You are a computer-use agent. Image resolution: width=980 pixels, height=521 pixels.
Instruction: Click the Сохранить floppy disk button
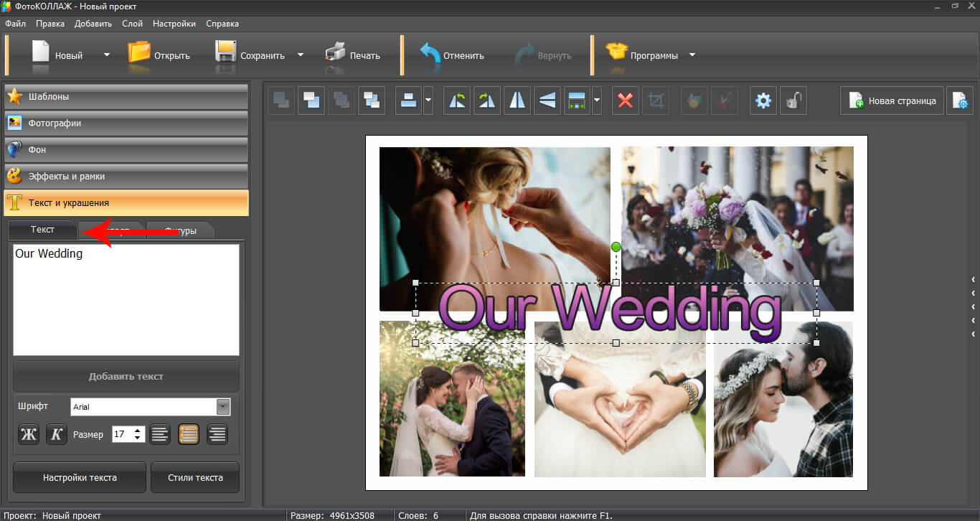(250, 55)
